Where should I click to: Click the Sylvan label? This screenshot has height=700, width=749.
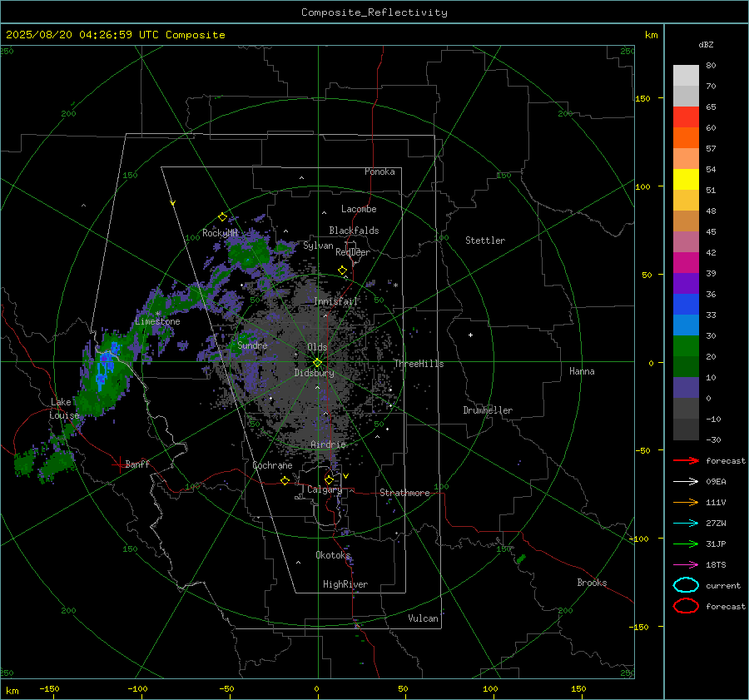pyautogui.click(x=318, y=246)
